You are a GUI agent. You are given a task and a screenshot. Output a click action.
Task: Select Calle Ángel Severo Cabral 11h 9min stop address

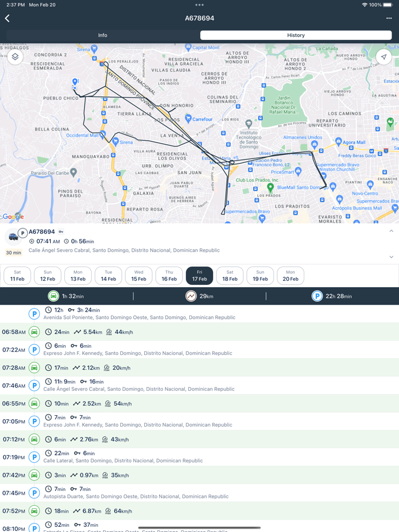coord(139,389)
